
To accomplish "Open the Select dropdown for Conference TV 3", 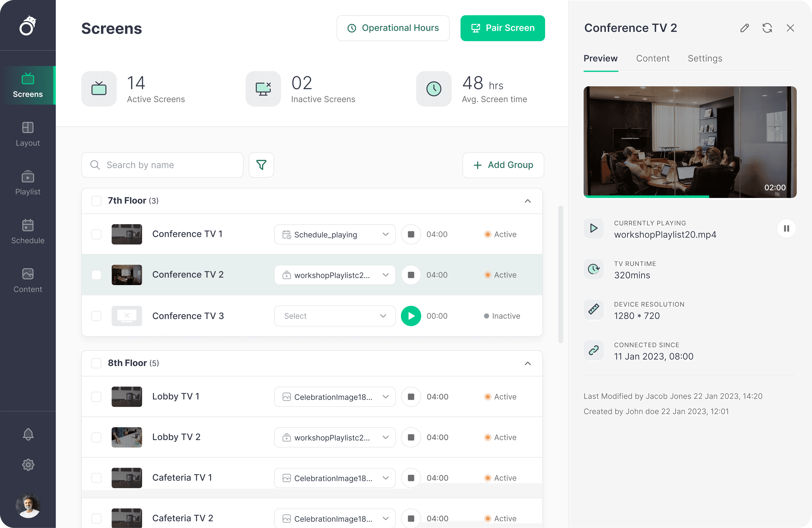I will point(334,316).
